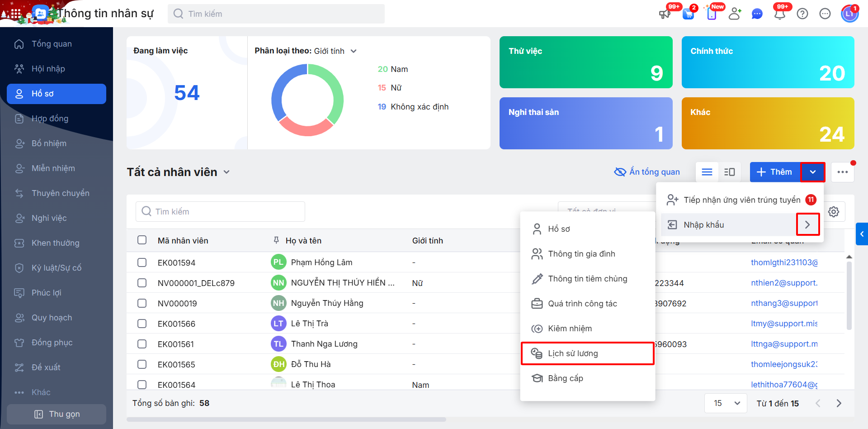Hide overview with Ẩn tổng quan toggle
This screenshot has height=429, width=868.
(x=647, y=172)
